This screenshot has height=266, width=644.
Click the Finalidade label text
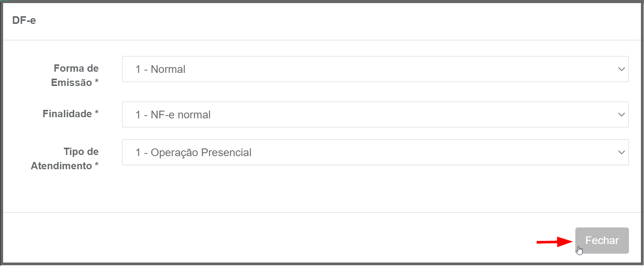(67, 114)
